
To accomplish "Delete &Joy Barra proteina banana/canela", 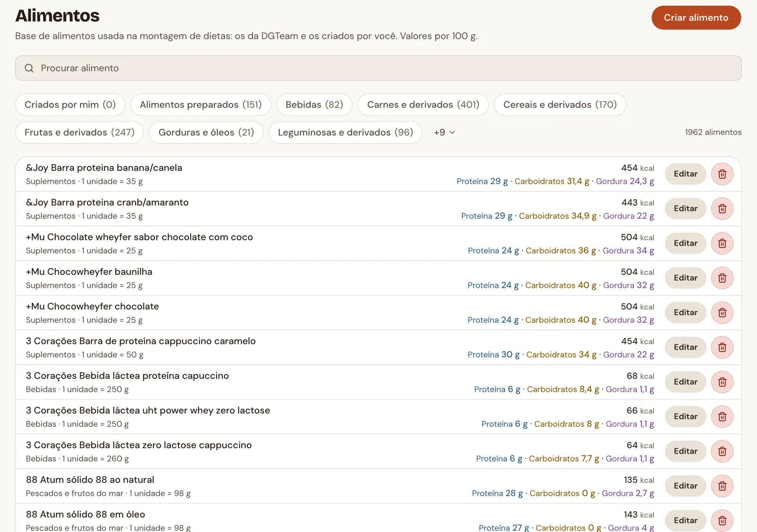I will coord(722,174).
